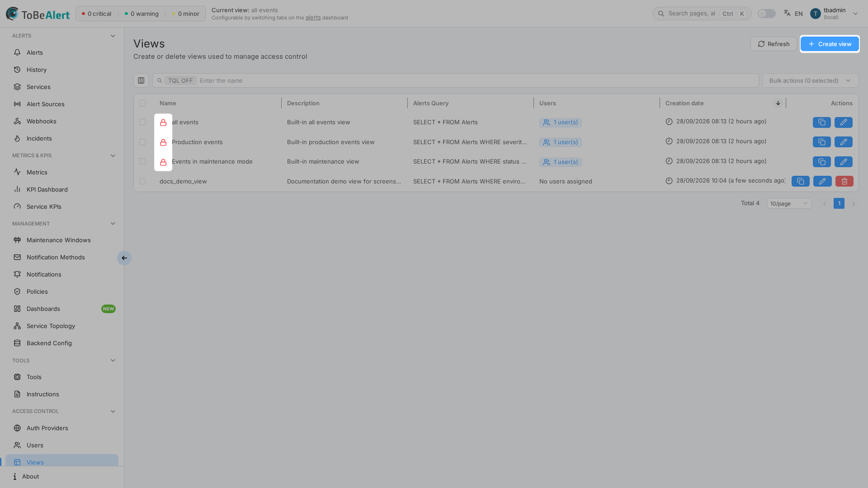
Task: Toggle the TQL OFF switch
Action: 180,80
